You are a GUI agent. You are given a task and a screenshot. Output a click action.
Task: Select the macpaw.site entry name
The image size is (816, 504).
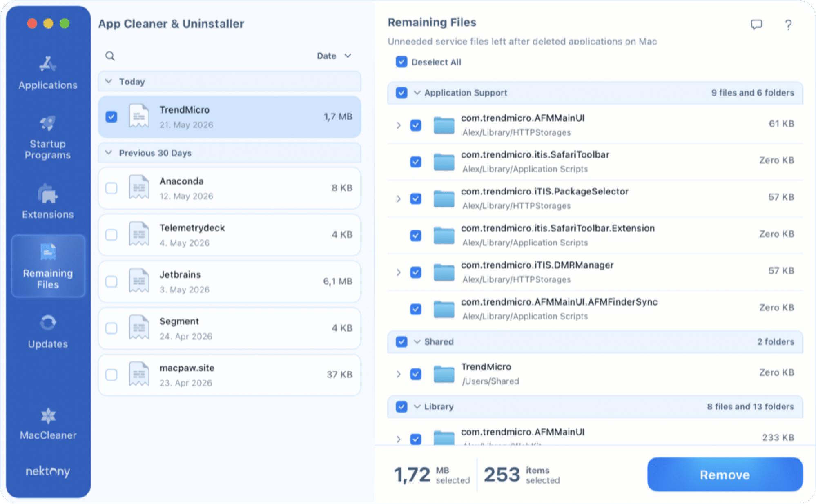click(187, 368)
